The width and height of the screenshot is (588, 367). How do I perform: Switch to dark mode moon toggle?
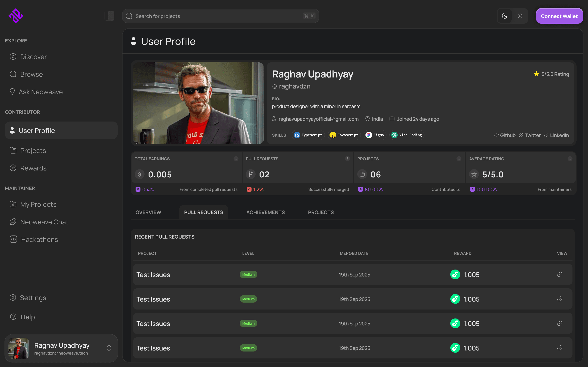(505, 16)
